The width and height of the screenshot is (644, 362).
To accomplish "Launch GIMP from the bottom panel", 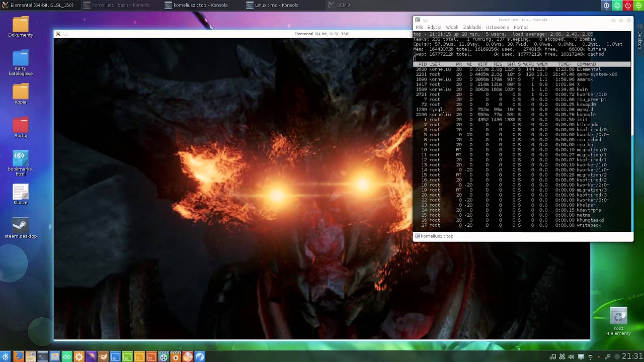I will pos(103,357).
